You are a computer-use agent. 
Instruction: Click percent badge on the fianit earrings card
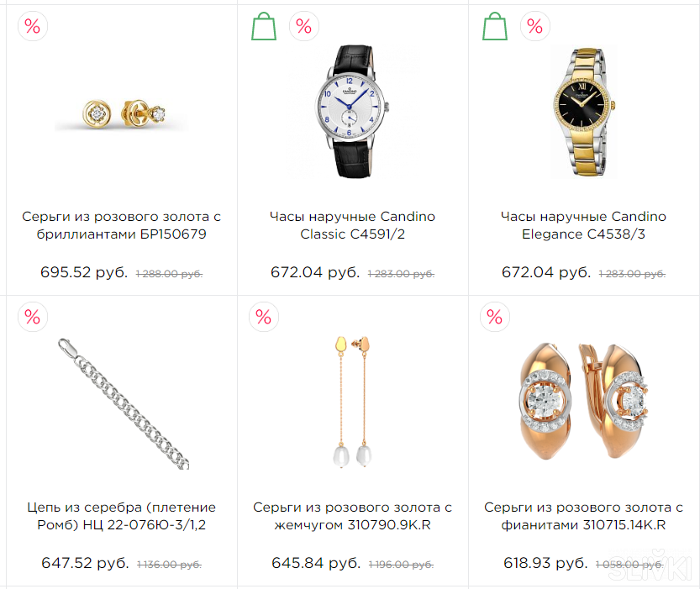pos(495,317)
